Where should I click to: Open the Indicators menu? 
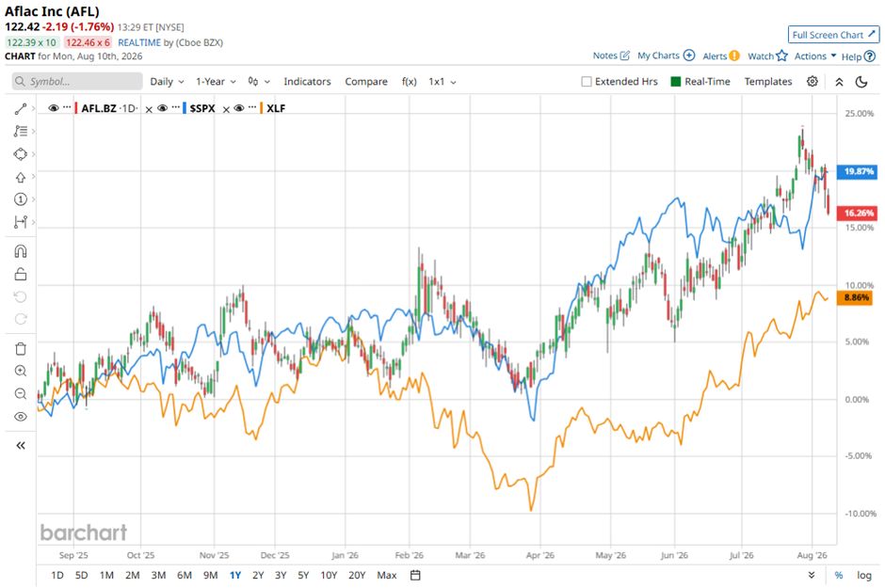click(307, 82)
